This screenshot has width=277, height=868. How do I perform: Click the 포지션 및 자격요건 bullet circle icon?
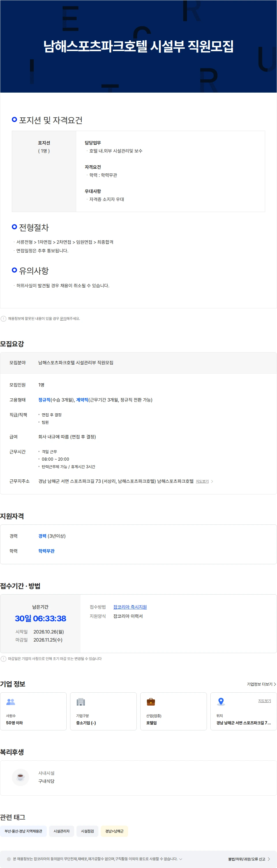pyautogui.click(x=14, y=119)
